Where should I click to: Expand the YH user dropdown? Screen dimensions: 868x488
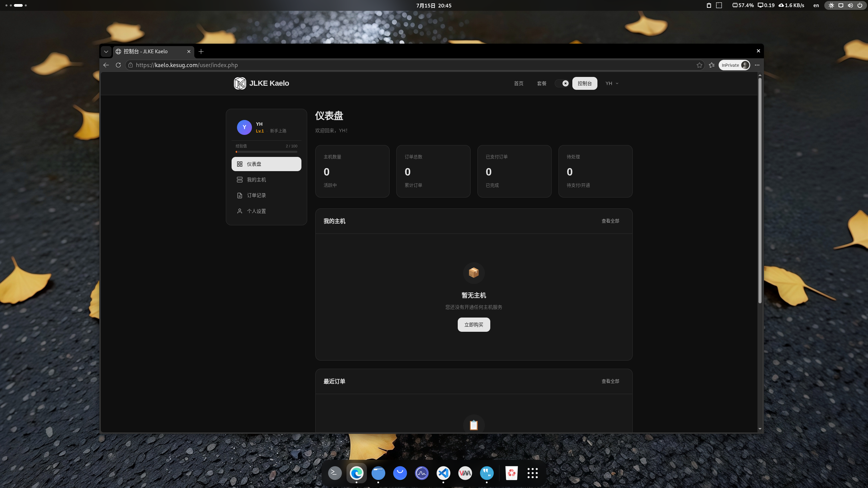[x=612, y=83]
